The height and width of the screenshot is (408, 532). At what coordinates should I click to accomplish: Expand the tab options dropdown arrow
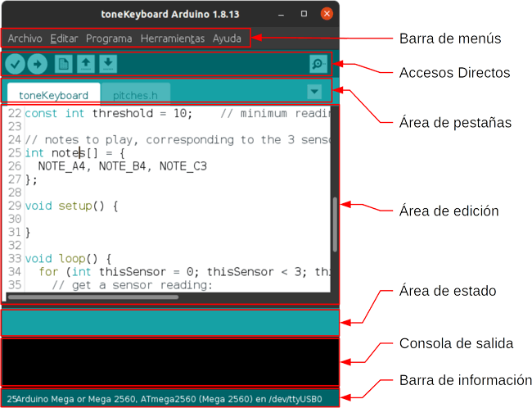[315, 91]
